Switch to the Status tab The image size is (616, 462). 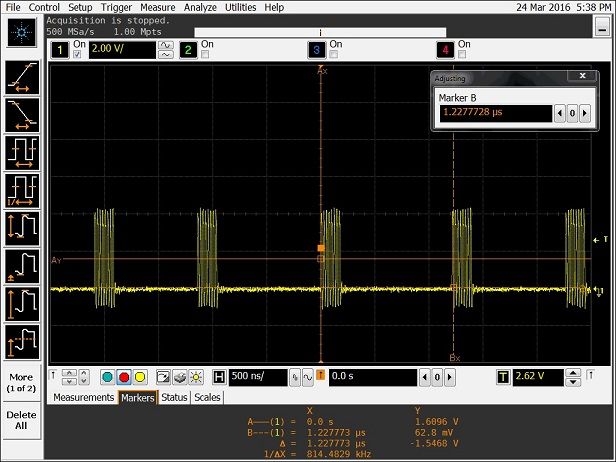click(174, 398)
